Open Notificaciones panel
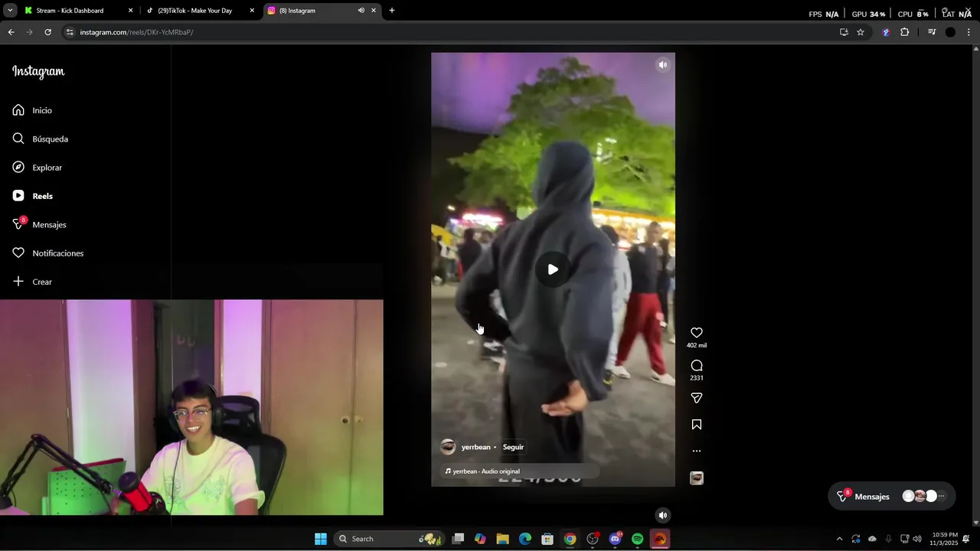This screenshot has height=551, width=980. (x=57, y=253)
